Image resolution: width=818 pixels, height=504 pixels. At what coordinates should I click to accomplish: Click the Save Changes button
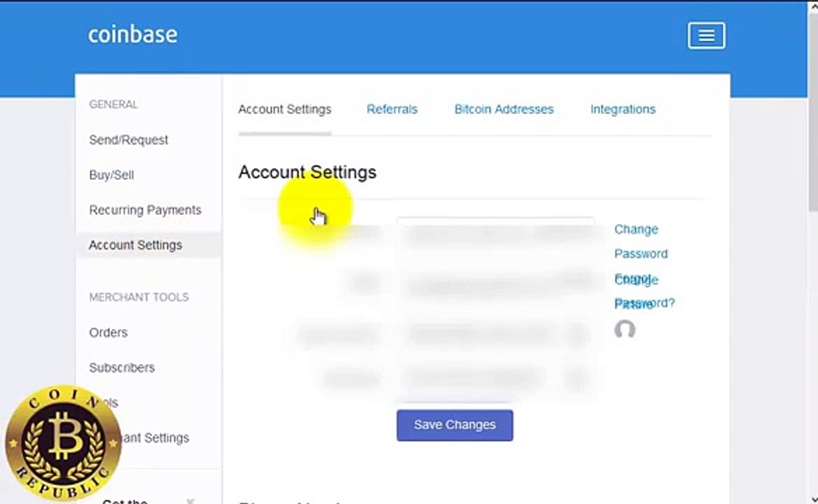(455, 426)
